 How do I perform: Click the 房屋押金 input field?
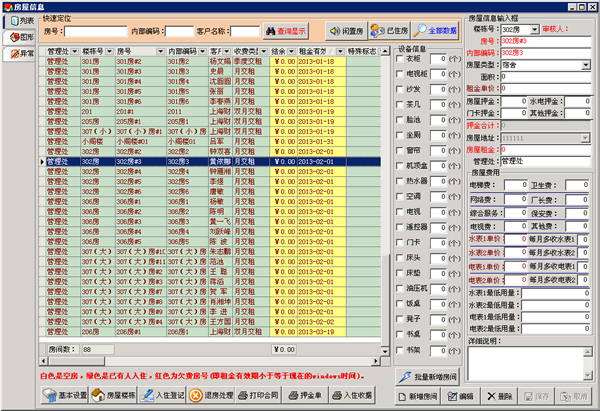click(x=514, y=101)
